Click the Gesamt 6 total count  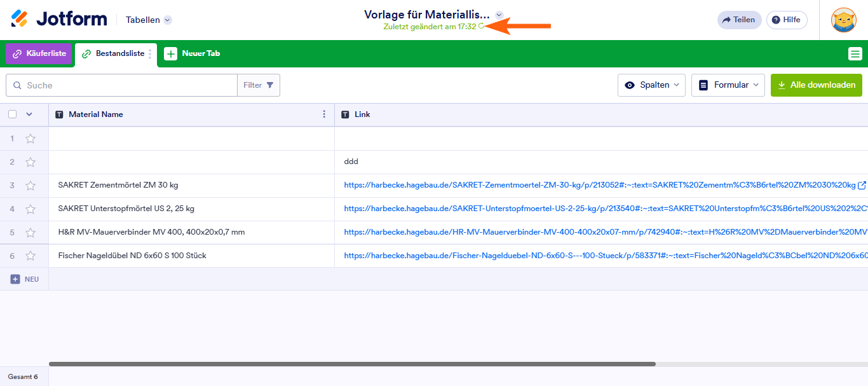[23, 376]
